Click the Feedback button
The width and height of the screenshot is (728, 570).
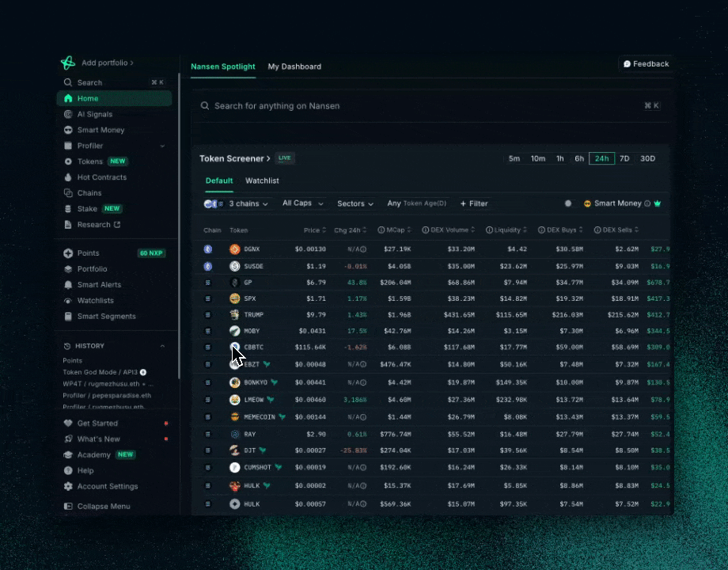point(646,64)
